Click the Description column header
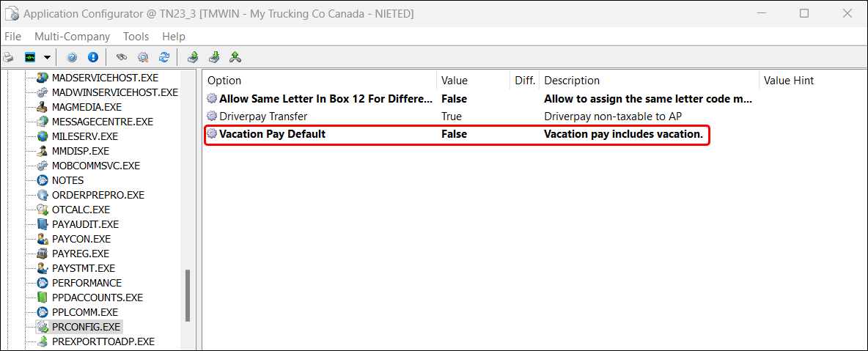Image resolution: width=868 pixels, height=351 pixels. 572,81
